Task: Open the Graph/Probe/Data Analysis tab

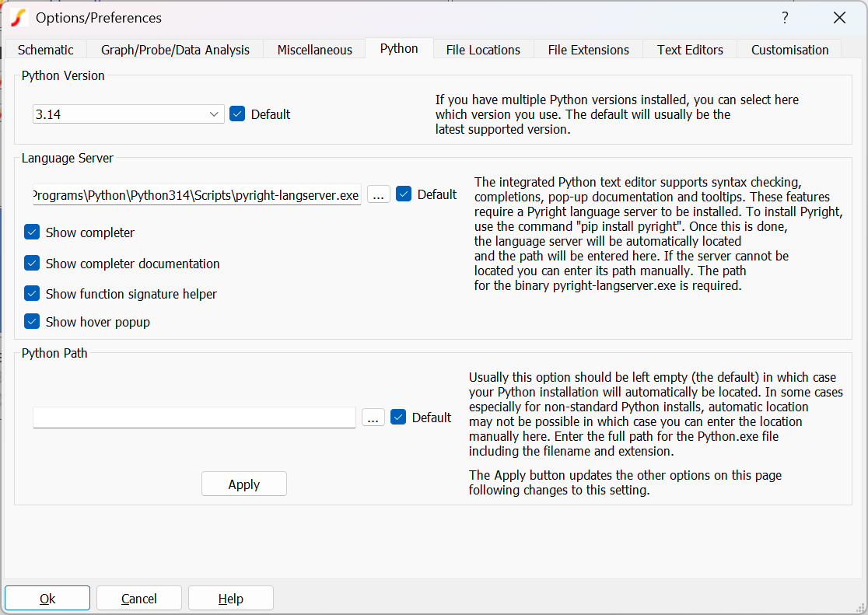Action: (175, 49)
